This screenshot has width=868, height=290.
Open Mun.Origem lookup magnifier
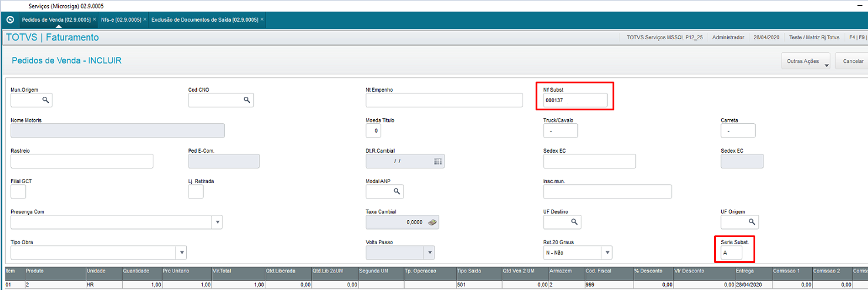click(45, 100)
